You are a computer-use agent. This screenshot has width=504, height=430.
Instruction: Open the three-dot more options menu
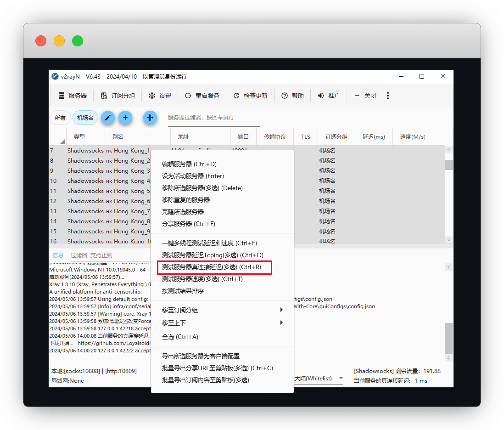[388, 96]
